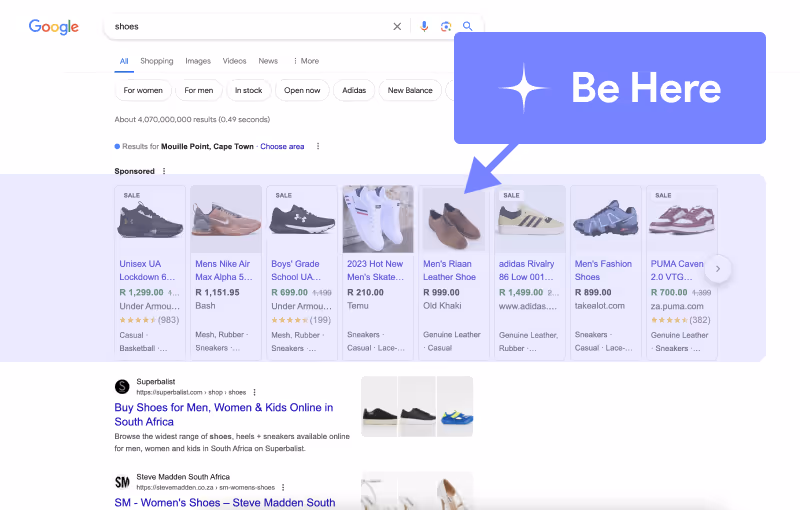800x510 pixels.
Task: Click the Old Khaki seller name
Action: click(x=442, y=306)
